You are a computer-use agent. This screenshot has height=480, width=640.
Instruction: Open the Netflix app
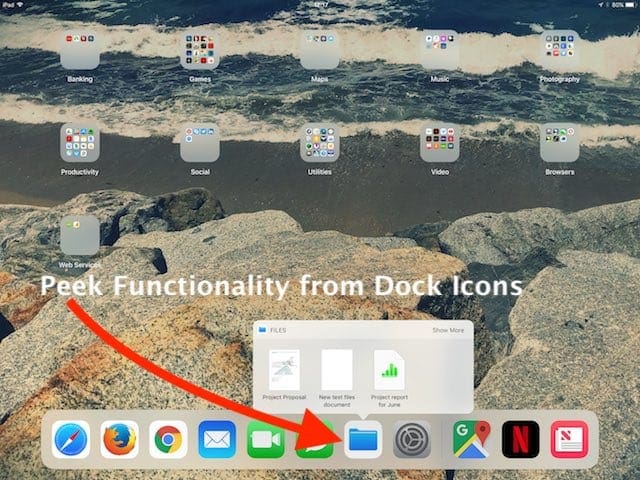click(520, 439)
